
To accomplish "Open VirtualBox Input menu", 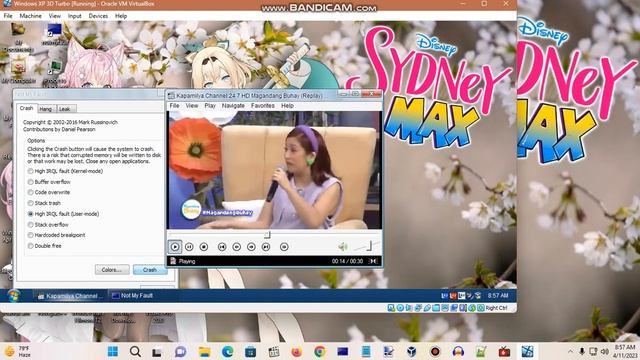I will (x=75, y=16).
